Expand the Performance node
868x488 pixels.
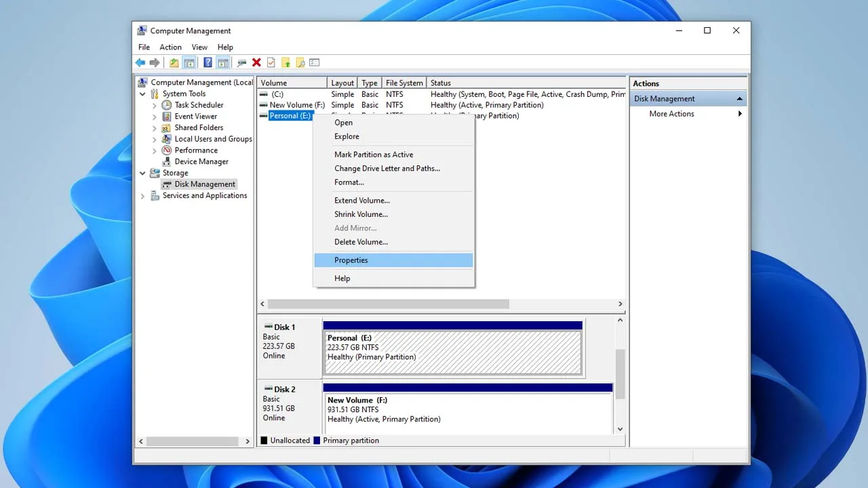pos(155,150)
